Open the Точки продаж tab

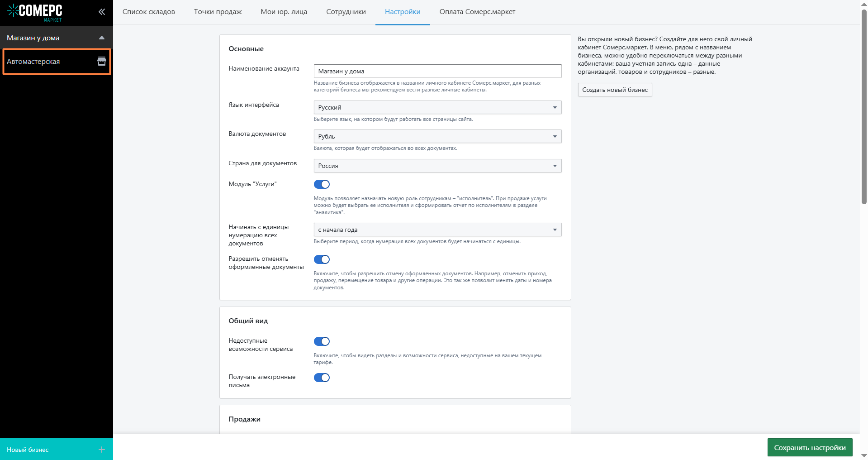218,12
